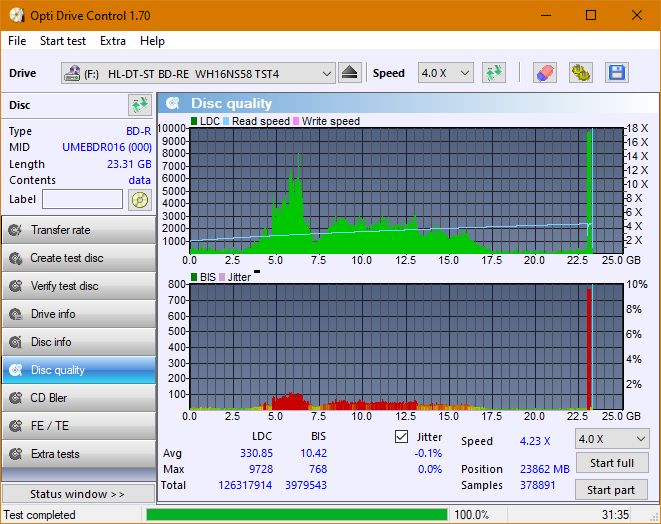Click the BIS total 3979543
The width and height of the screenshot is (661, 524).
tap(306, 485)
